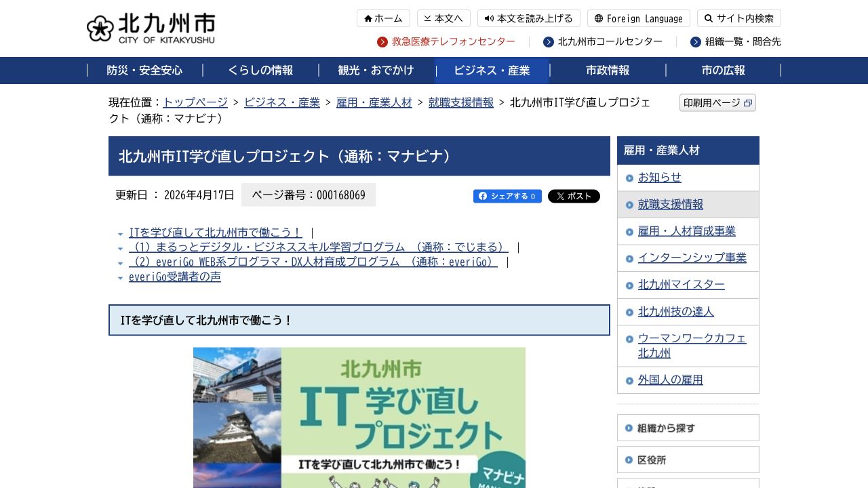
Task: Click 組織から探す sidebar button
Action: pyautogui.click(x=688, y=428)
